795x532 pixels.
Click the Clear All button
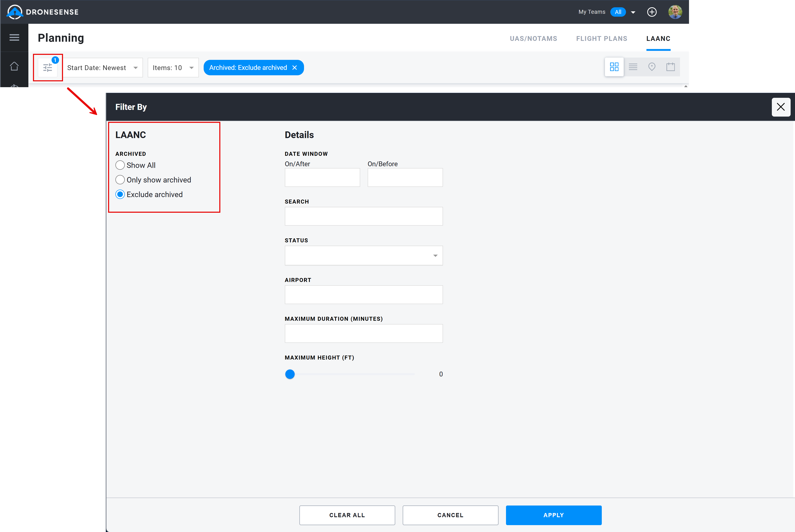[x=347, y=515]
